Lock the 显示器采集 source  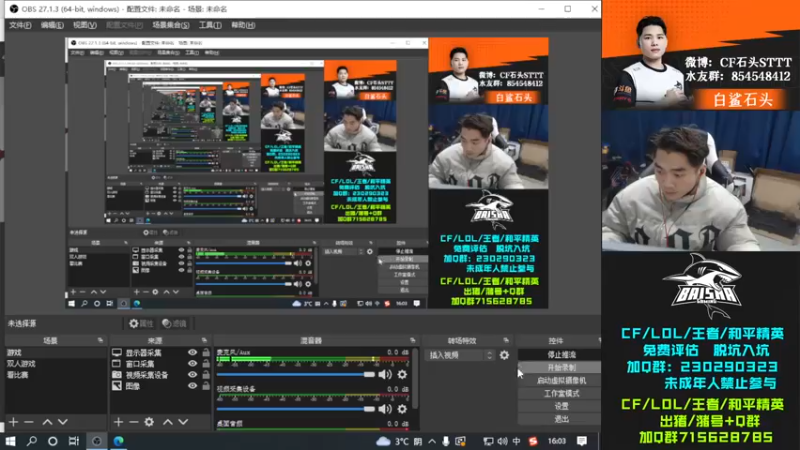(x=206, y=353)
